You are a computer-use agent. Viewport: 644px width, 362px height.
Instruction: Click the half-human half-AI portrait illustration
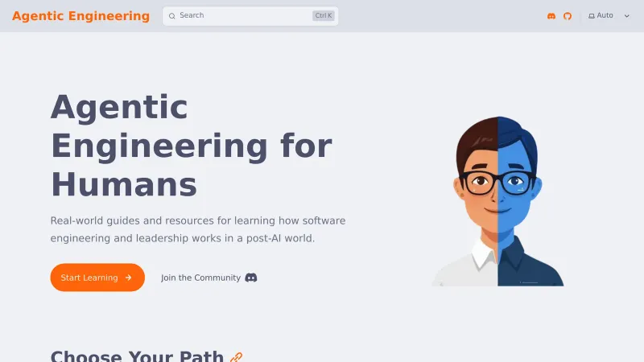click(x=497, y=201)
